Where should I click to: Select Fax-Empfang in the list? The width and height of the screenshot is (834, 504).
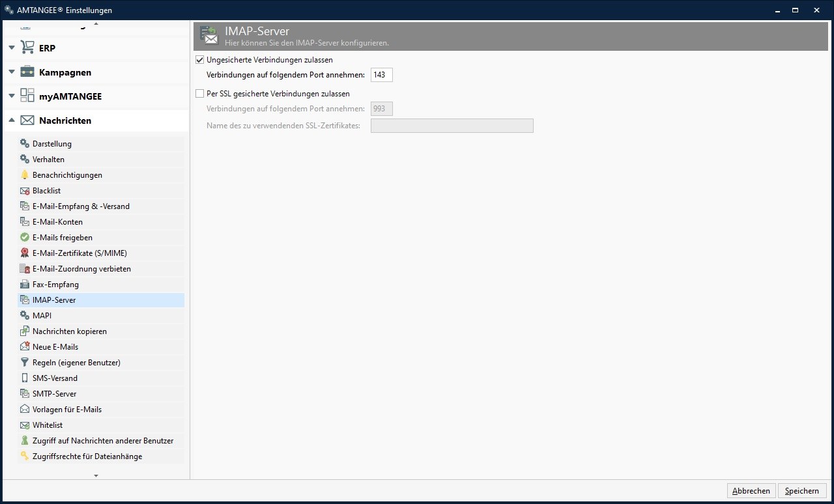[x=101, y=285]
